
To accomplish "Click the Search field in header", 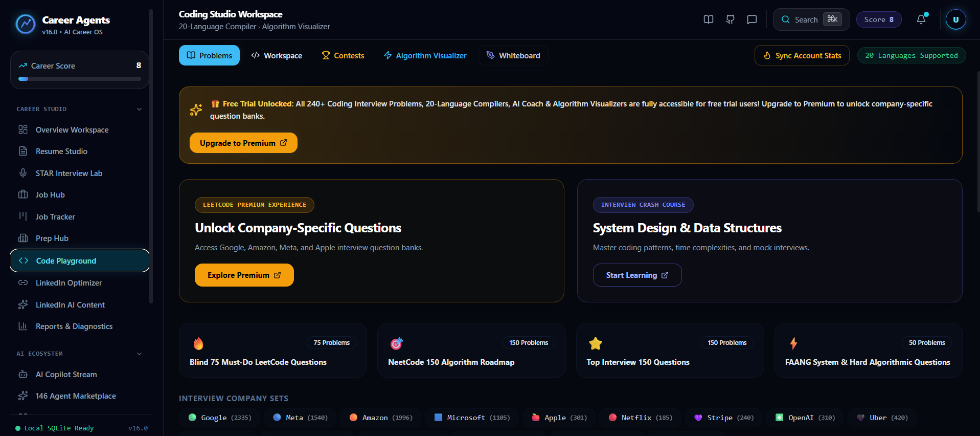I will pyautogui.click(x=811, y=19).
